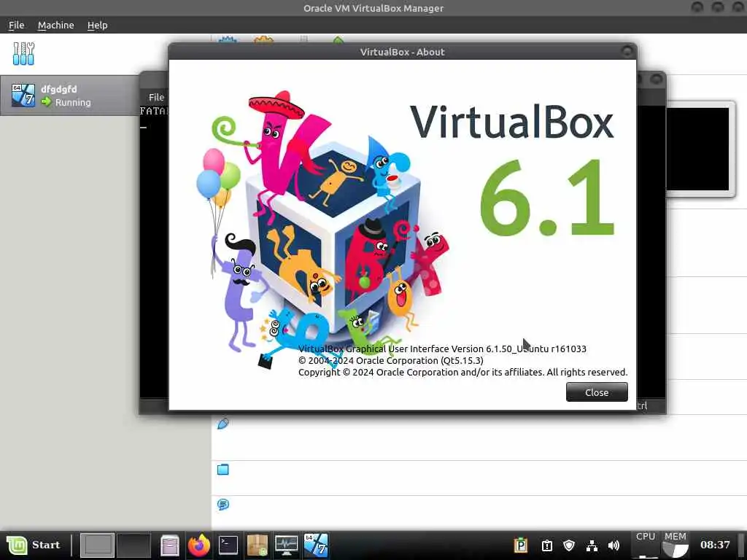This screenshot has width=747, height=560.
Task: Select the Tools icon in the sidebar
Action: pos(23,53)
